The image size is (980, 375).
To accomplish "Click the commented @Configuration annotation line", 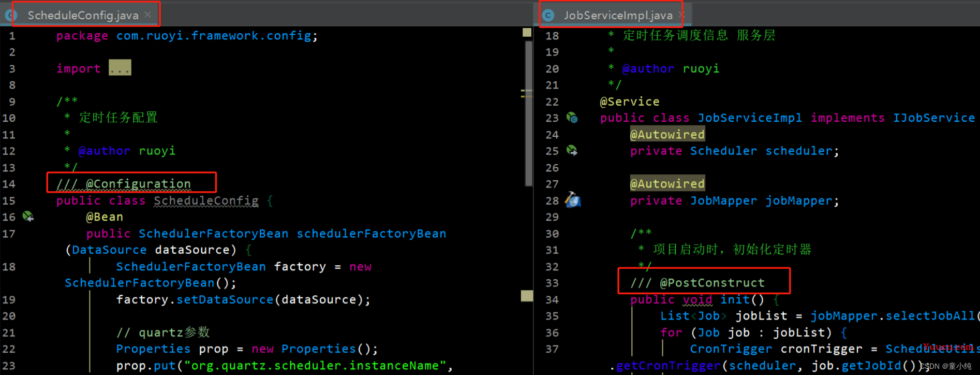I will 124,184.
